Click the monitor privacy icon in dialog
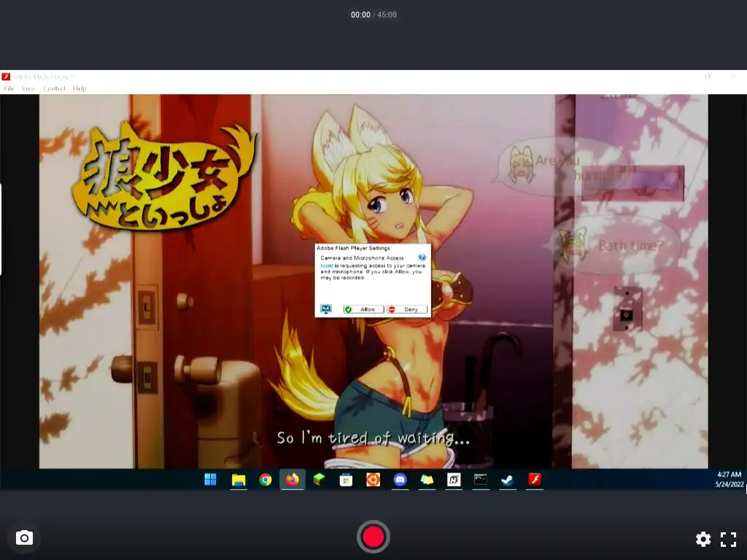Image resolution: width=747 pixels, height=560 pixels. pyautogui.click(x=326, y=309)
